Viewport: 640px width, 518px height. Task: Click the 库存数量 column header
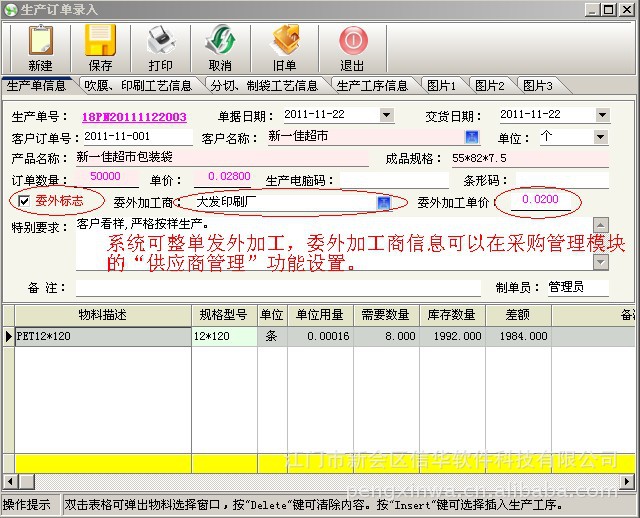pos(452,315)
